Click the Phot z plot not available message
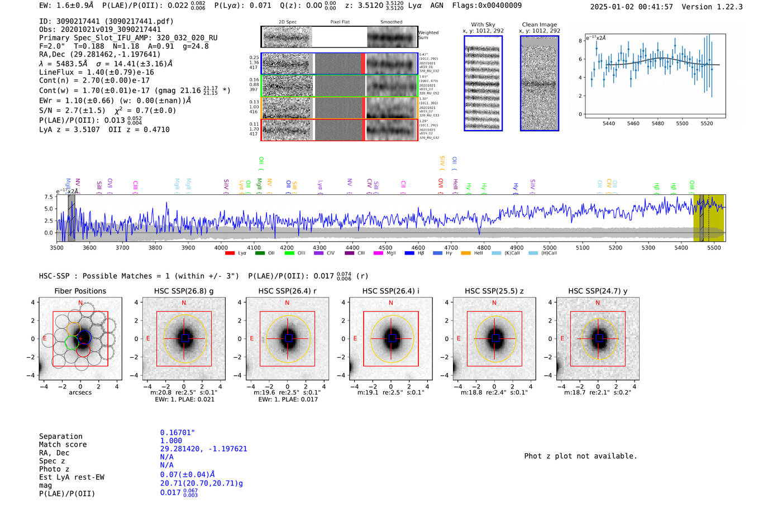Image resolution: width=782 pixels, height=532 pixels. [580, 456]
